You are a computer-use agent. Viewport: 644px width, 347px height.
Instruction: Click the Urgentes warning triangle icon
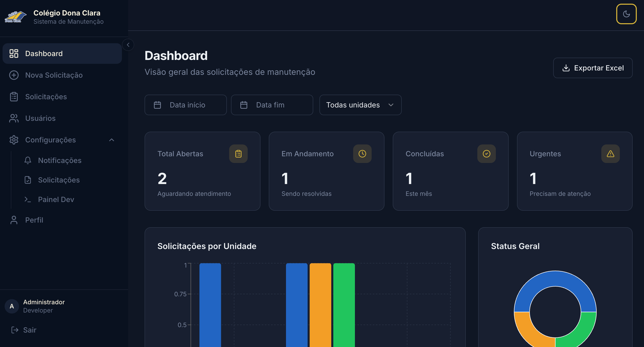(x=610, y=154)
